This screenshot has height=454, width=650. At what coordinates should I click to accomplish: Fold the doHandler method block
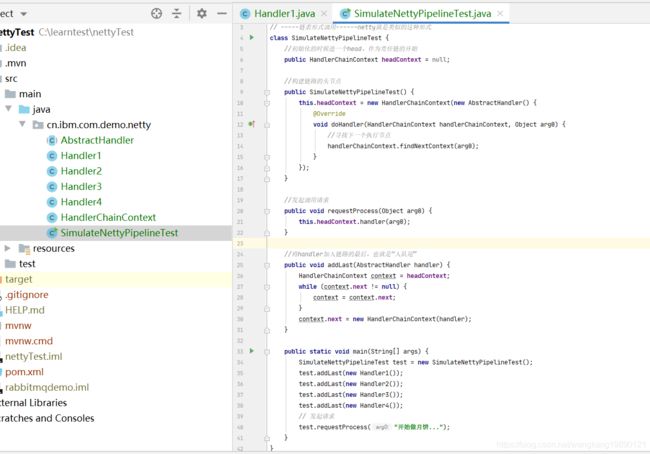pos(267,124)
